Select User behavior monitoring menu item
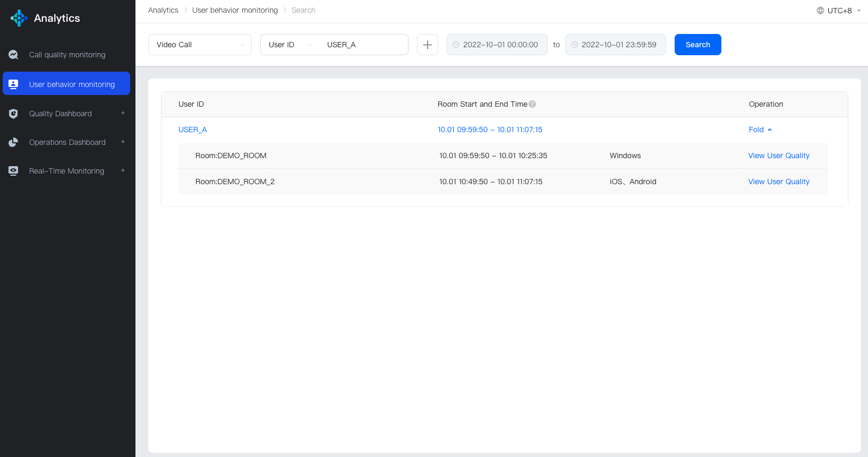This screenshot has width=868, height=457. pyautogui.click(x=72, y=84)
